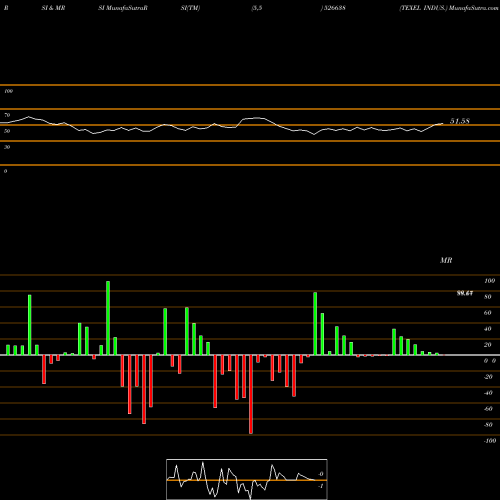Click the TEXEL INDUS. MunafaSutra.com title text
500x500 pixels.
coord(449,8)
